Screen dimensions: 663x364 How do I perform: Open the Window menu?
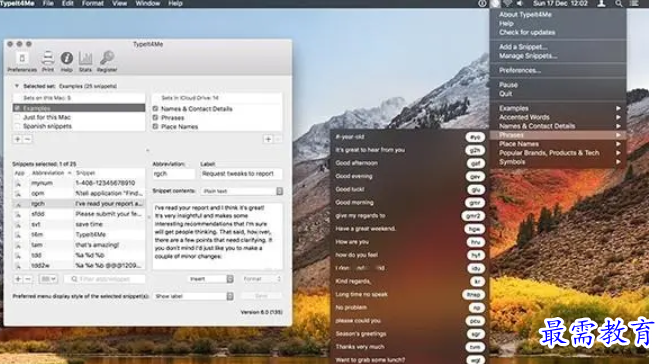148,3
